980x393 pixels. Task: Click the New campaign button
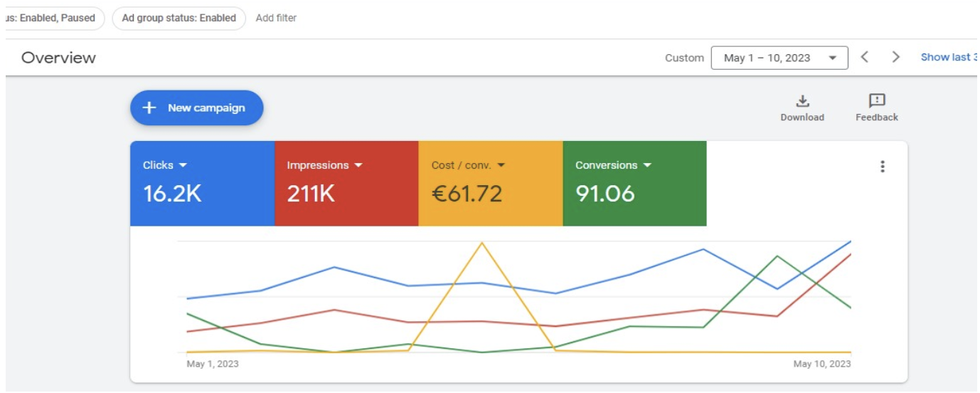point(197,108)
